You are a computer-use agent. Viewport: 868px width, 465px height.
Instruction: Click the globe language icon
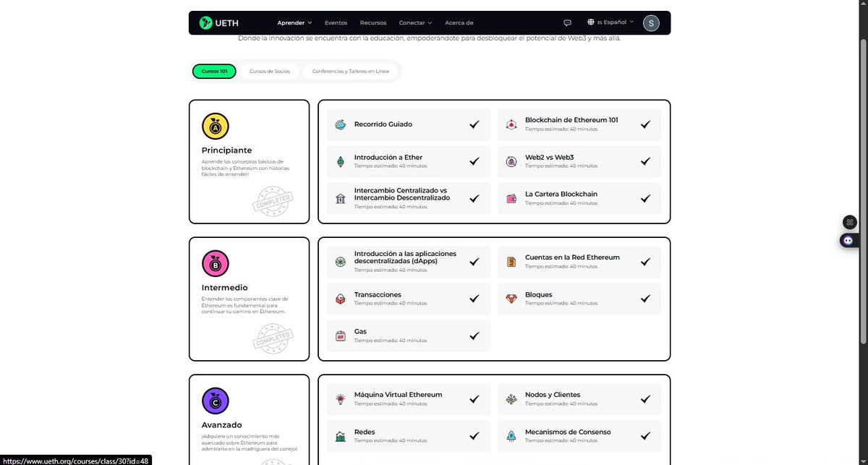coord(591,22)
